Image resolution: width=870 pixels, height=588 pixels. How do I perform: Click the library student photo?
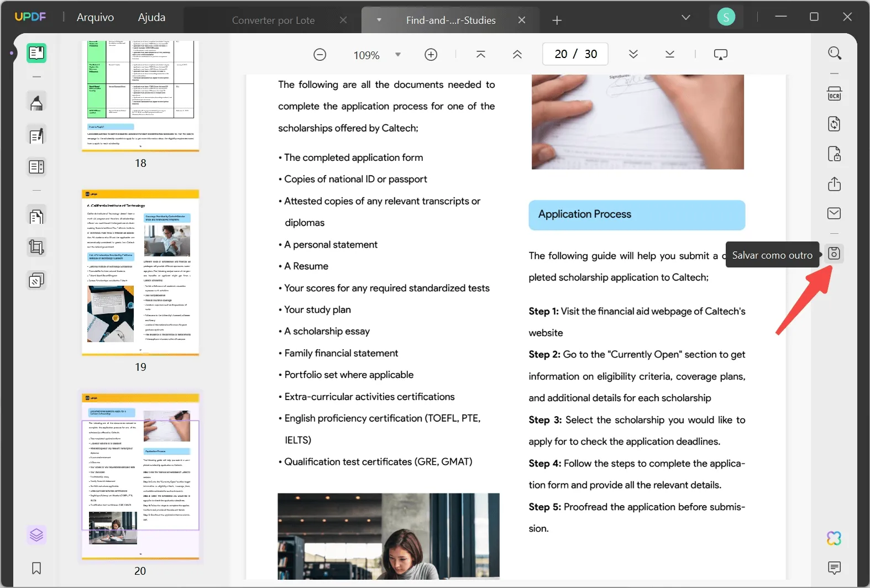(x=389, y=536)
